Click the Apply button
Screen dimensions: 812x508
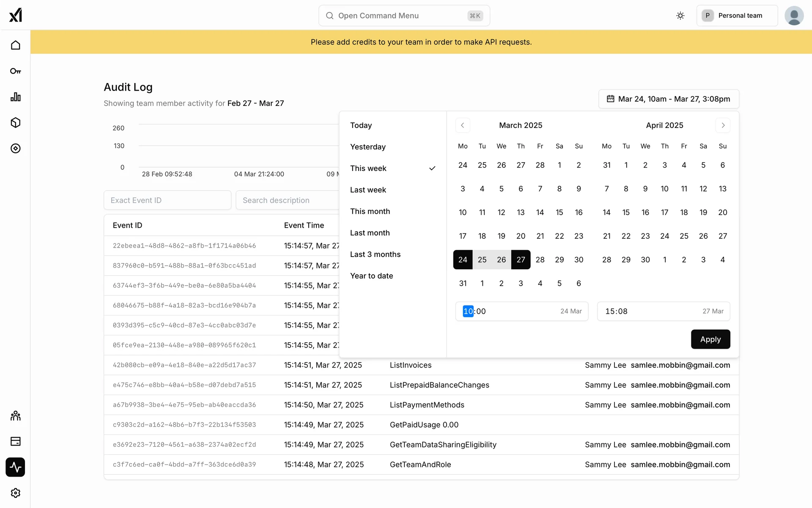coord(710,340)
